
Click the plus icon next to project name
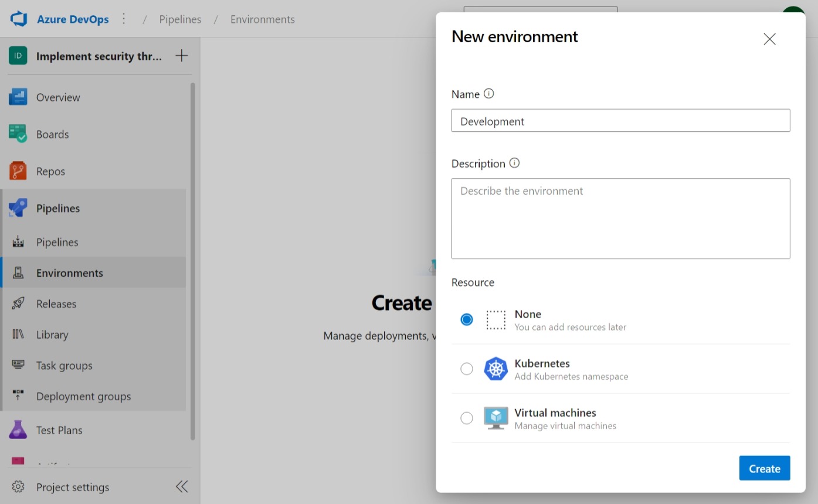click(x=182, y=56)
